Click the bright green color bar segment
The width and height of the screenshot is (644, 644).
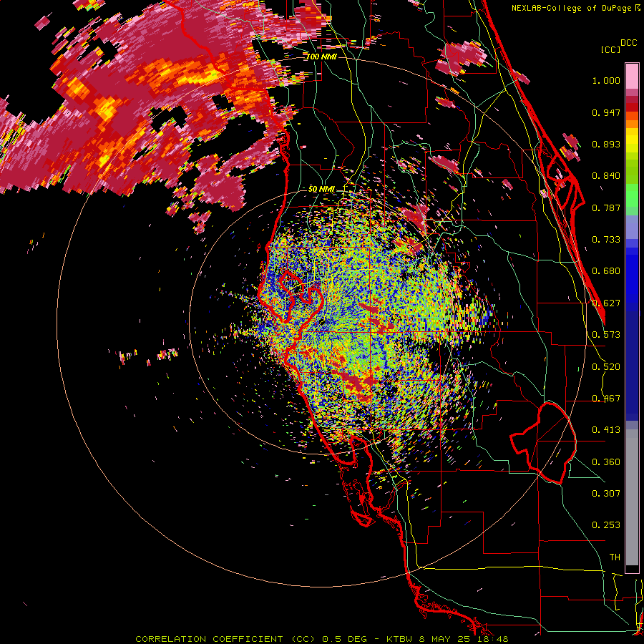[x=632, y=194]
